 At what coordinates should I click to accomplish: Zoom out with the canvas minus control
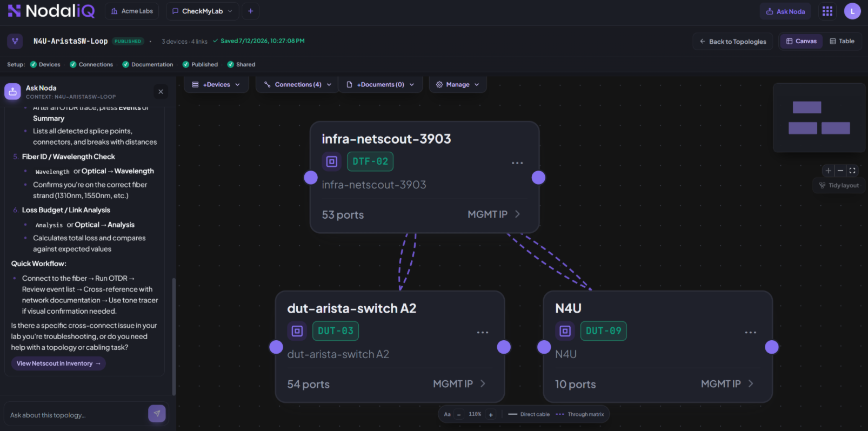click(840, 171)
